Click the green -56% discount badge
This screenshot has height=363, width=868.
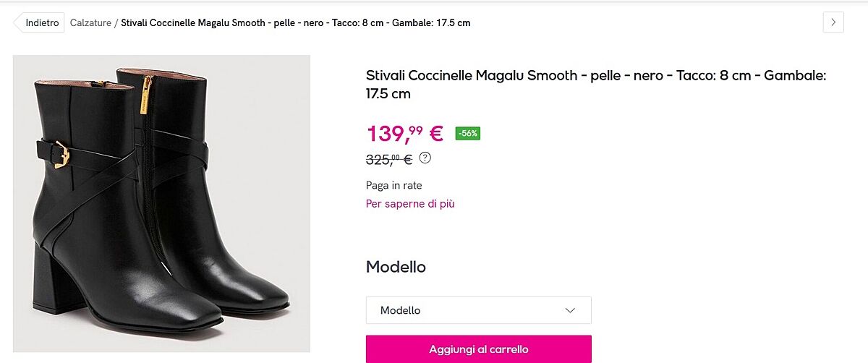pyautogui.click(x=468, y=133)
